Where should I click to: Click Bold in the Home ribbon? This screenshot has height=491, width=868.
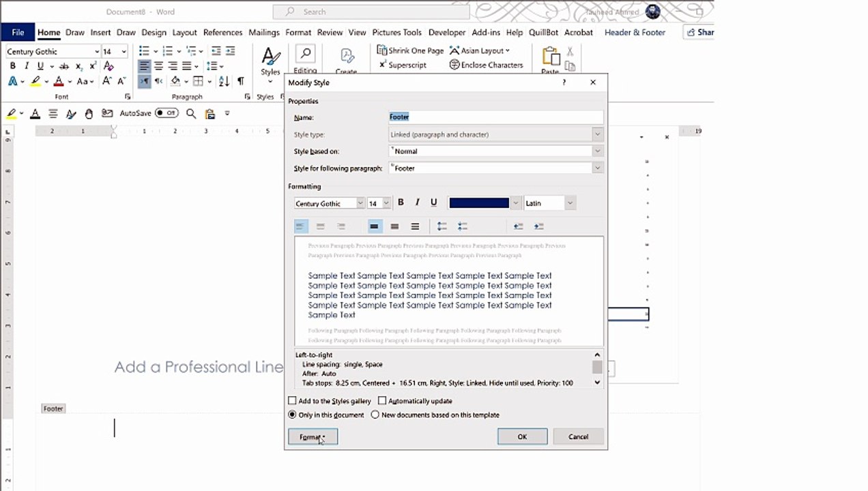pos(12,66)
